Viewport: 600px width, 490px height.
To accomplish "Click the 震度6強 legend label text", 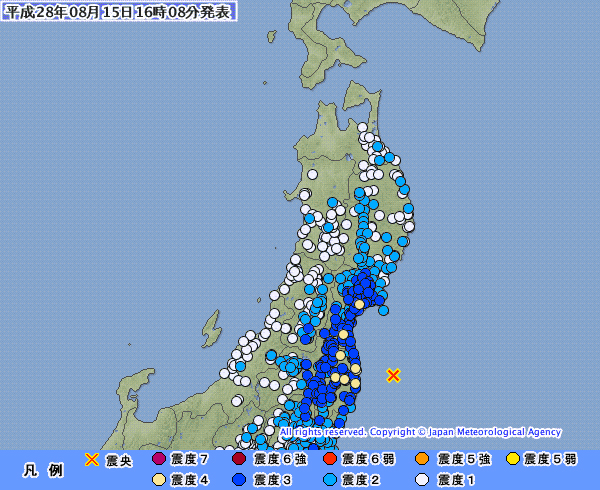I will click(280, 459).
